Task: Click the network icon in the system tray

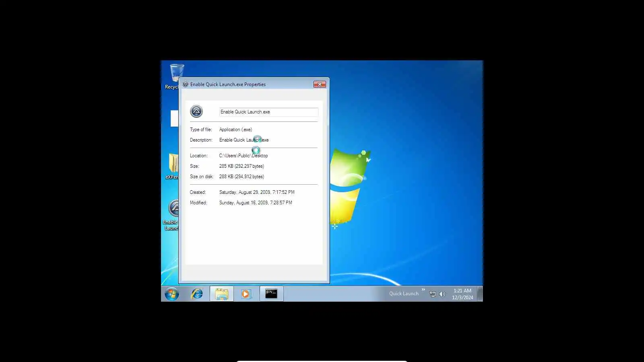Action: [x=433, y=294]
